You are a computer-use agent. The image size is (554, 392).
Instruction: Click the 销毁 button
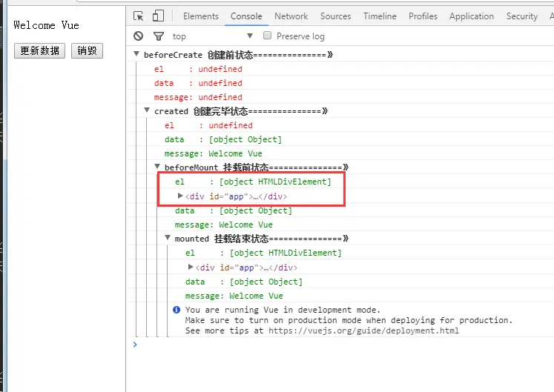pos(87,51)
